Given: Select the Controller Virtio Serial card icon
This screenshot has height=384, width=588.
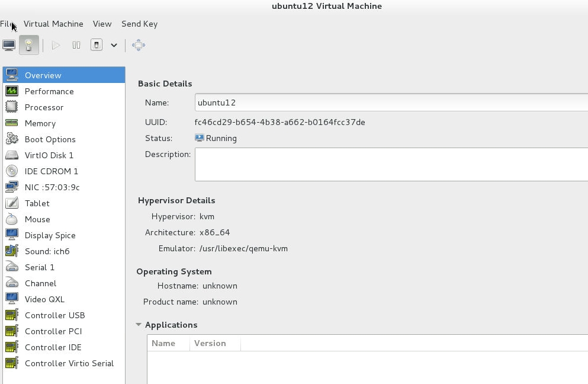Looking at the screenshot, I should tap(12, 363).
